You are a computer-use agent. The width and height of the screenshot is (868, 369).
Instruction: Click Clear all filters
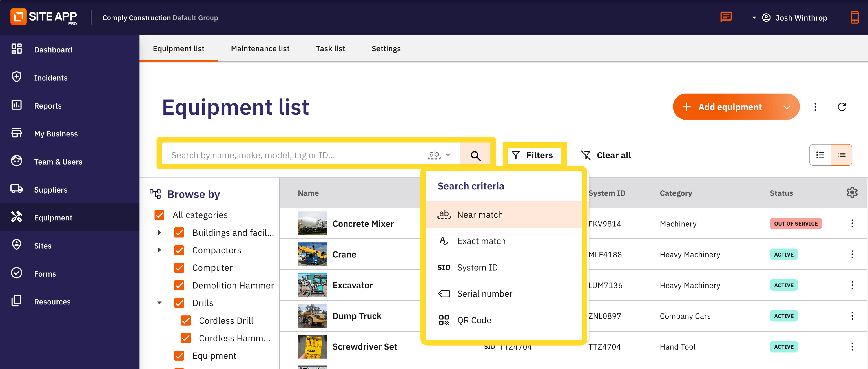[x=606, y=155]
